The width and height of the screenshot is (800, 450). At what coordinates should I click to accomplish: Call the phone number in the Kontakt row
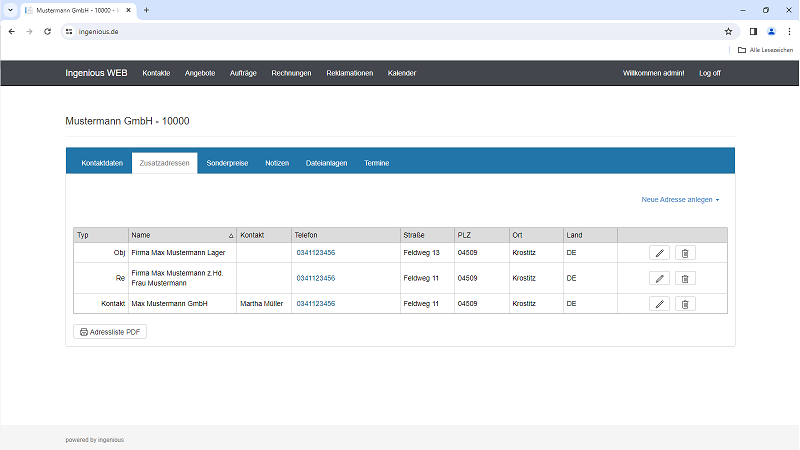point(316,304)
